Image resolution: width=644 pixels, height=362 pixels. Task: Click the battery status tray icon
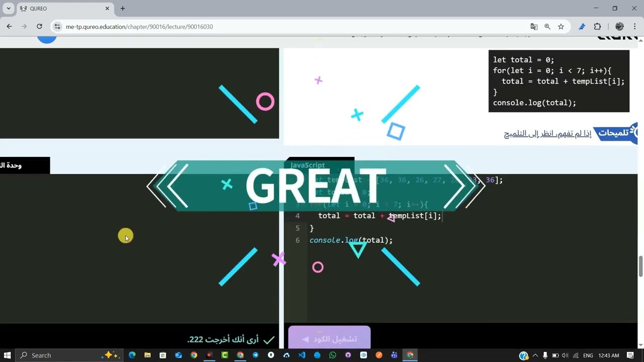[x=555, y=355]
